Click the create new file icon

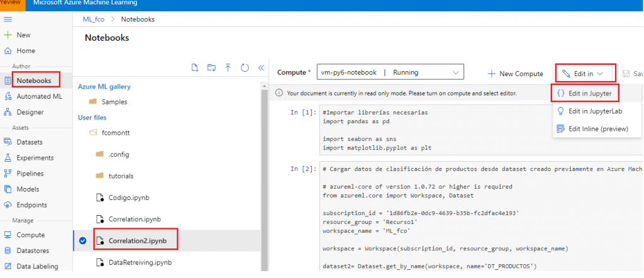pos(195,68)
